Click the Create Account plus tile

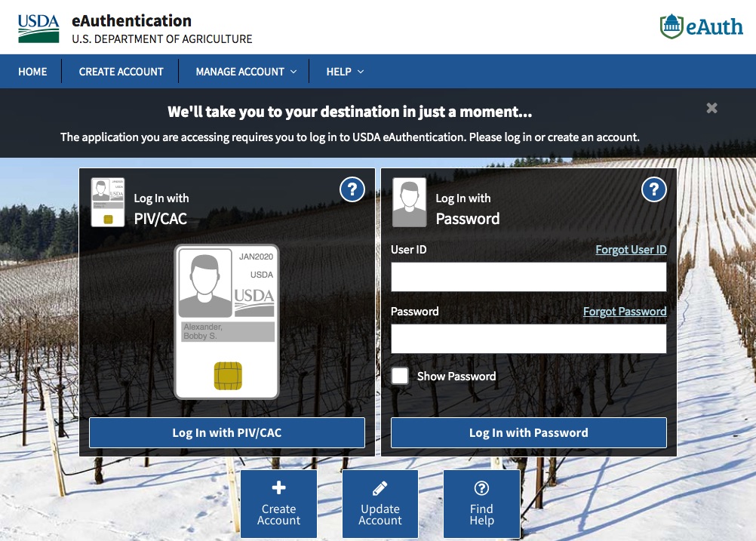point(278,503)
